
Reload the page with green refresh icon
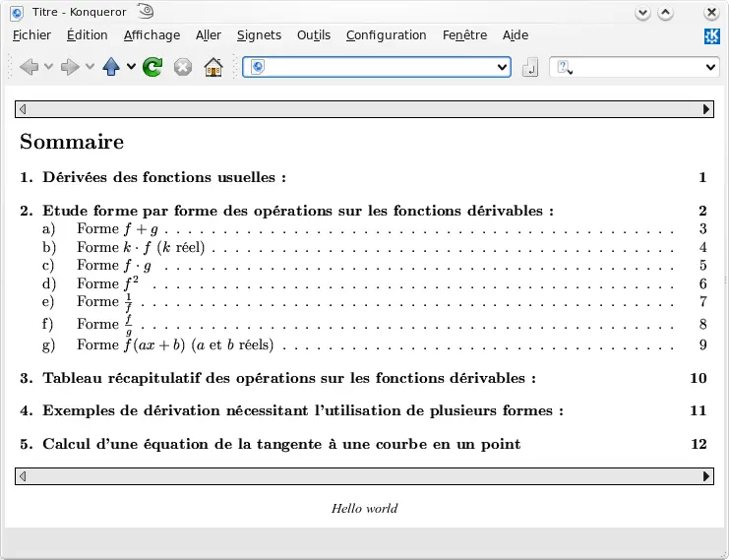152,67
